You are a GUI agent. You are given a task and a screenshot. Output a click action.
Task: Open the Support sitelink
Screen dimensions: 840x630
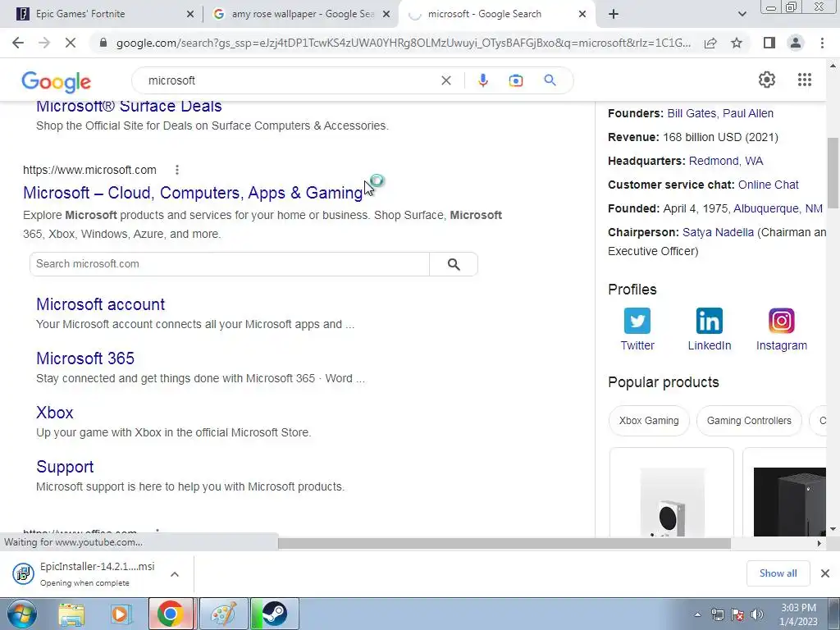(65, 467)
